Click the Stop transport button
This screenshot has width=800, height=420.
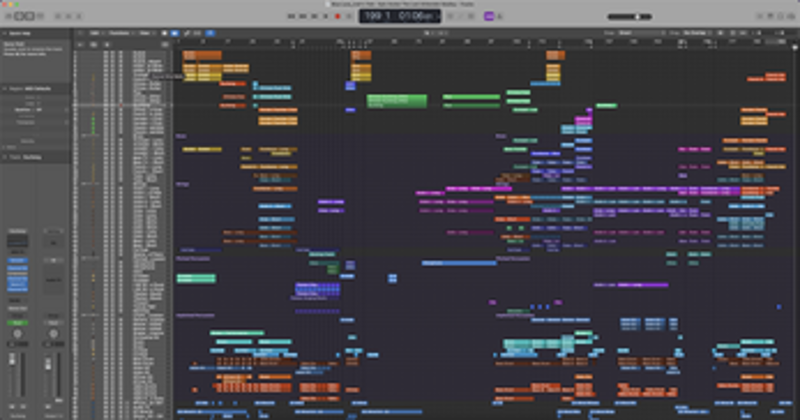314,16
